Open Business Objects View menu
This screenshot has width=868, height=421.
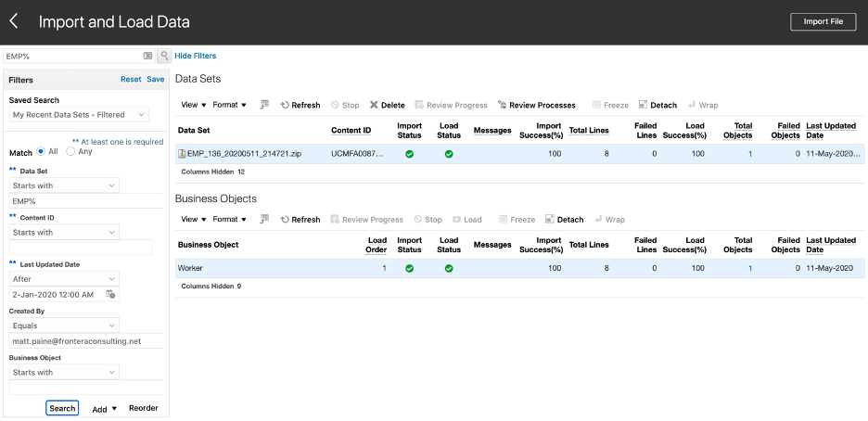pos(194,219)
